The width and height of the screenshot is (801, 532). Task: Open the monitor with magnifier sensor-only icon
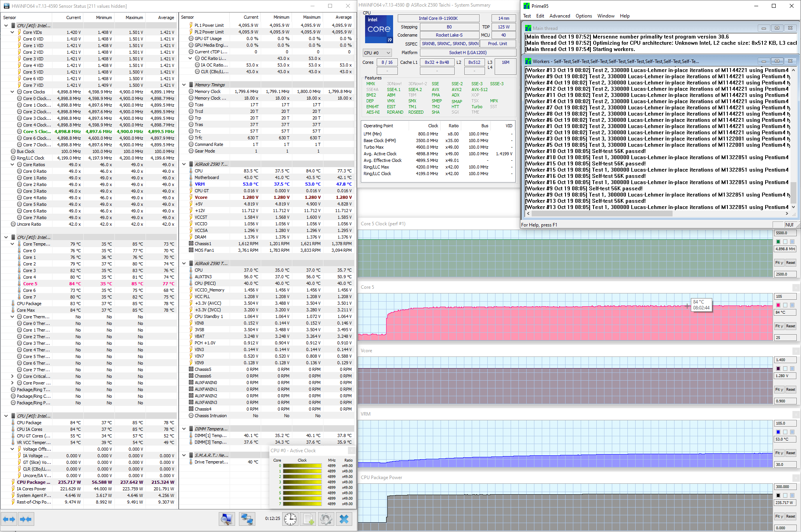pyautogui.click(x=227, y=519)
